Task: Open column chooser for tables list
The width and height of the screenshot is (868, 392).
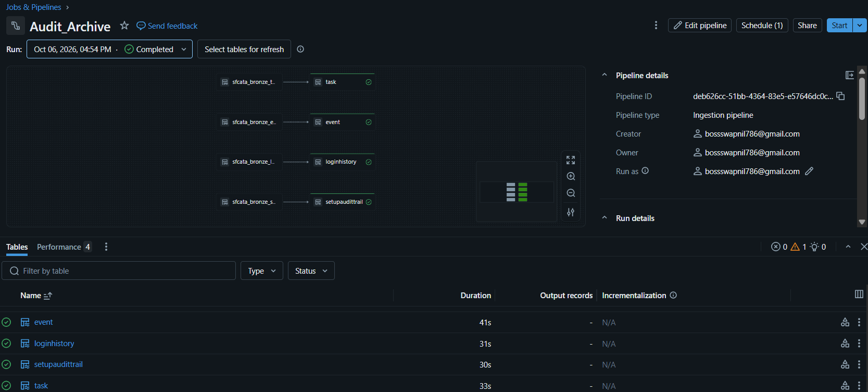Action: 859,294
